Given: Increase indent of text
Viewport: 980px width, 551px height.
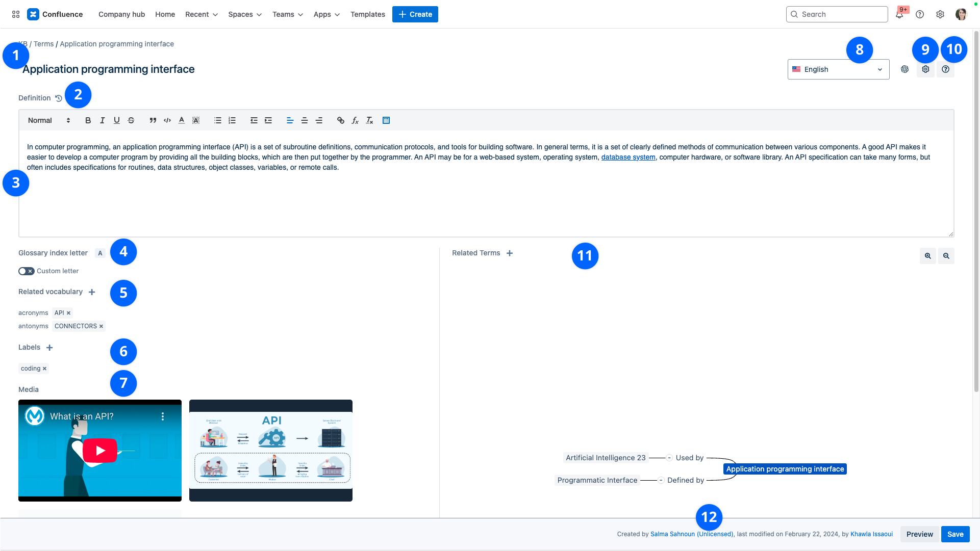Looking at the screenshot, I should click(x=268, y=121).
